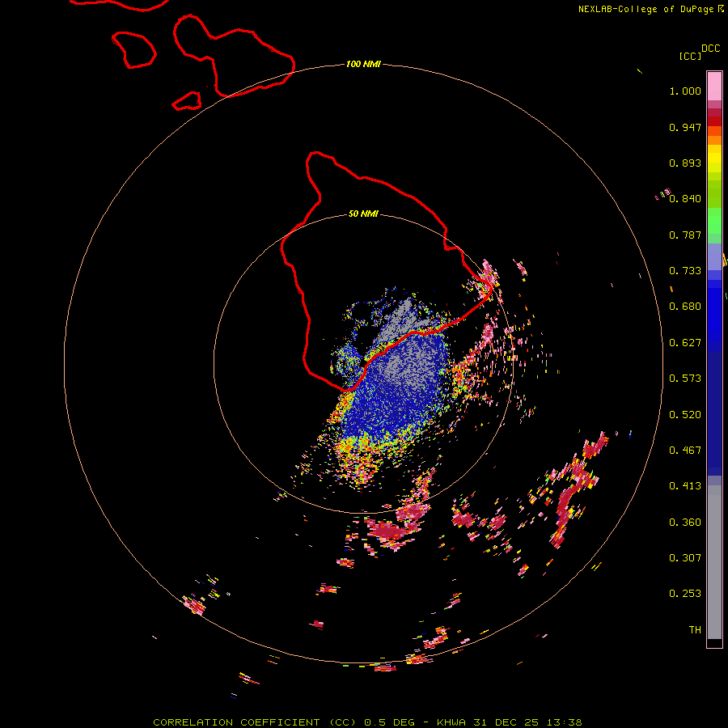Click the 0.307 scale value

click(685, 558)
